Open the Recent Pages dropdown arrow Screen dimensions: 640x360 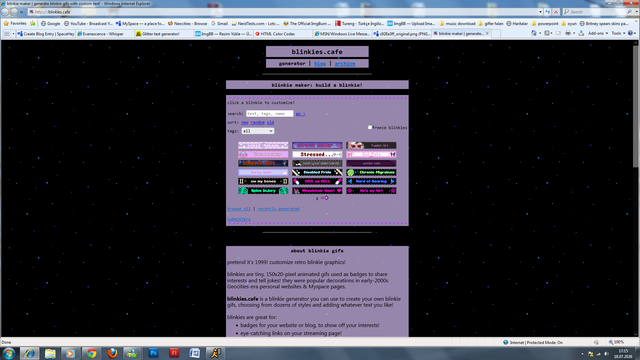coord(22,12)
